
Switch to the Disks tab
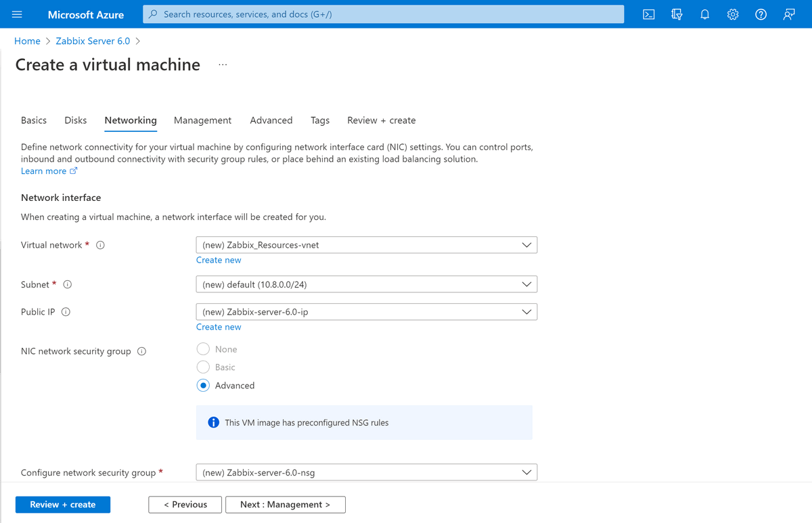(76, 120)
